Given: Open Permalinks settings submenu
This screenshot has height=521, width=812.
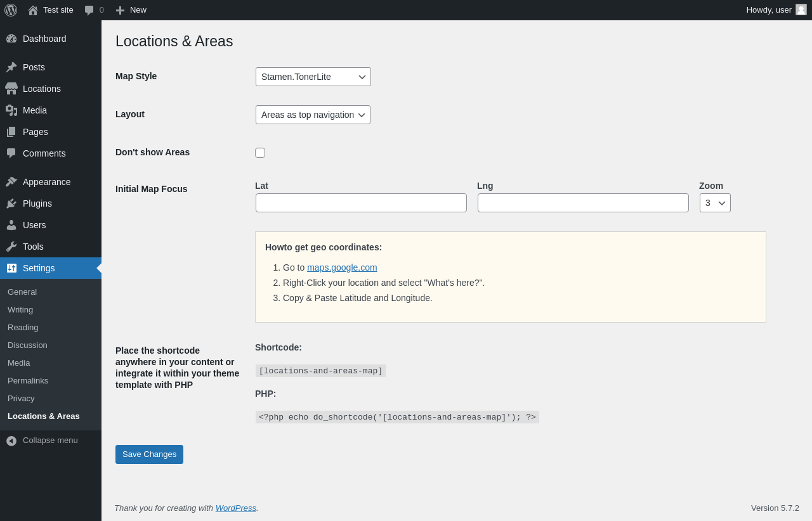Looking at the screenshot, I should click(x=28, y=381).
